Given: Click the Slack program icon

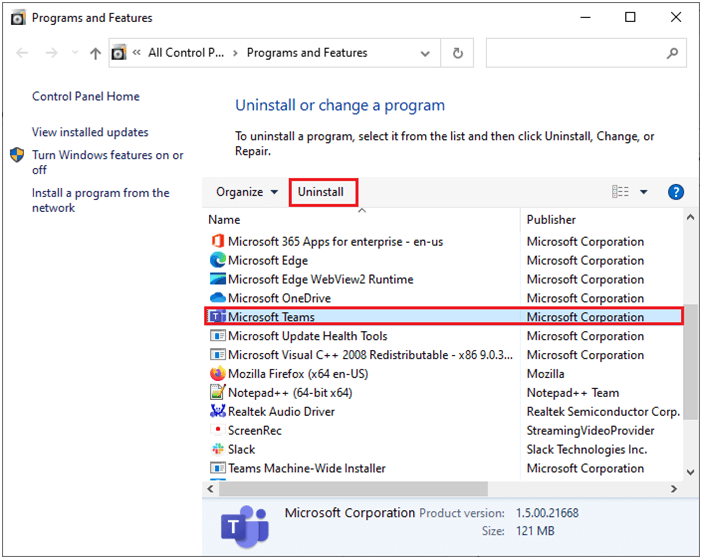Looking at the screenshot, I should pos(218,450).
